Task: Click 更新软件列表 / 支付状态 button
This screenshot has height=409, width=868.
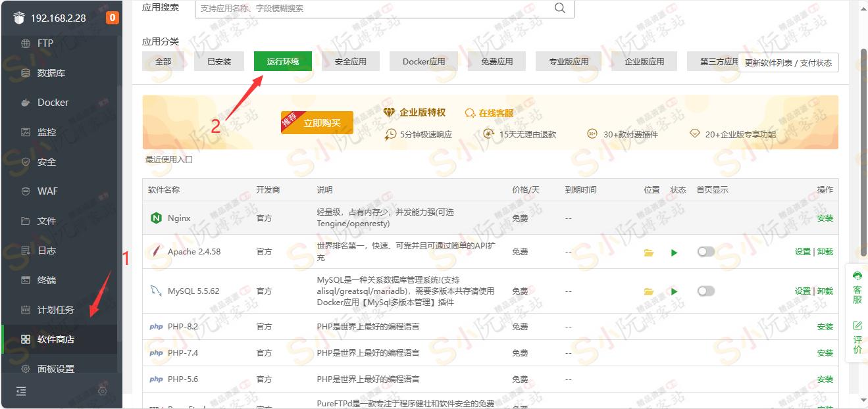Action: (x=788, y=62)
